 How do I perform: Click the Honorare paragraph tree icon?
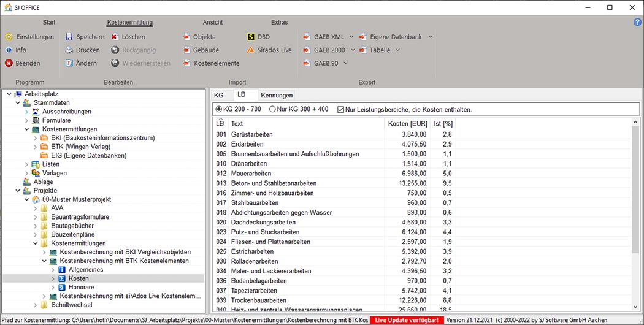point(62,287)
